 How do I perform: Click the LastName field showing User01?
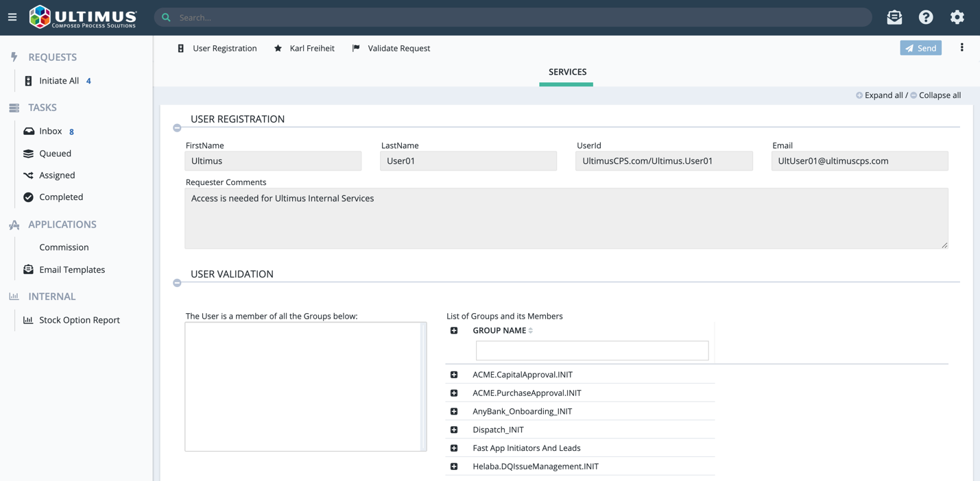click(x=468, y=161)
